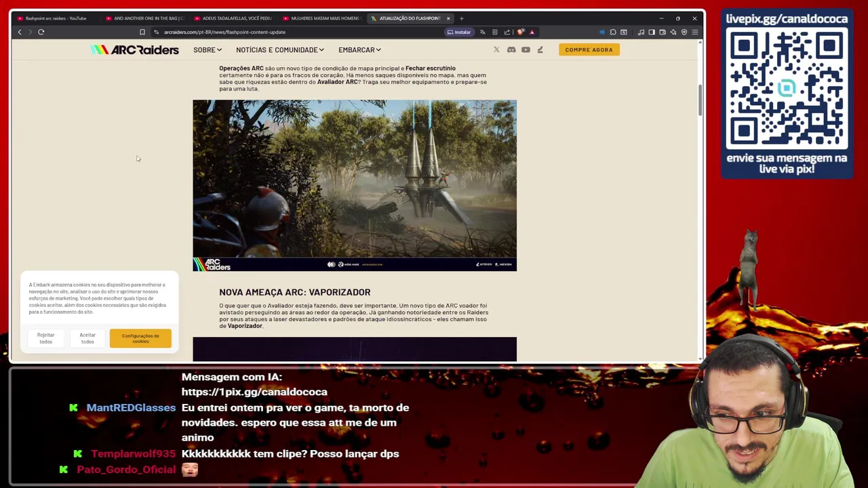
Task: Open the translate page icon
Action: [x=483, y=32]
